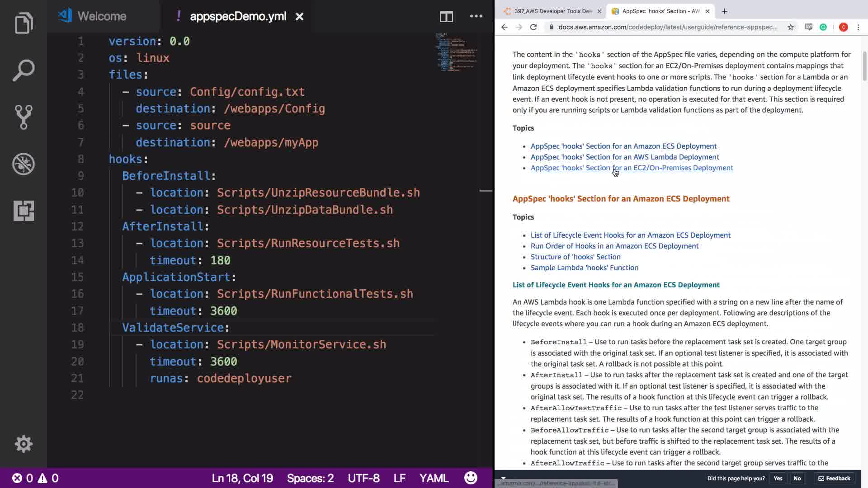
Task: Click Yes for page helpfulness
Action: [x=778, y=478]
